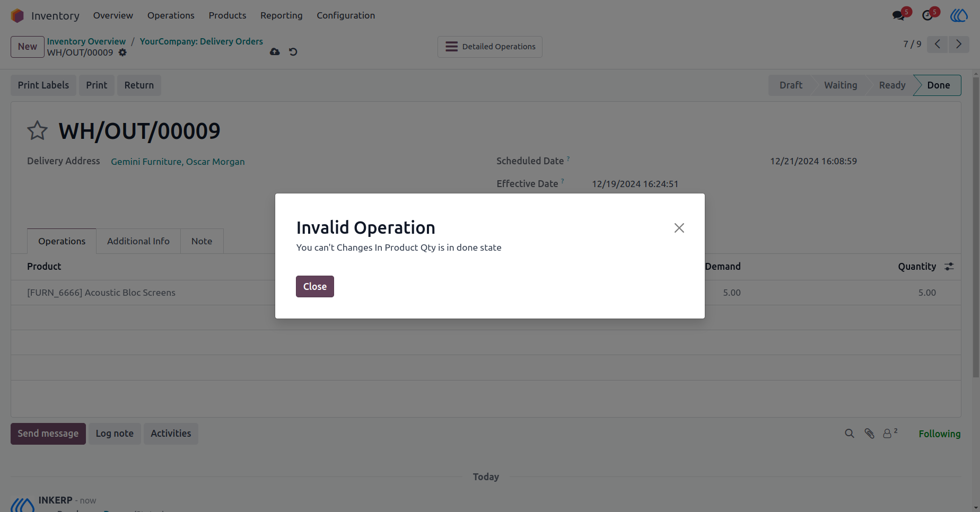Image resolution: width=980 pixels, height=512 pixels.
Task: Click the Scheduled Date help tooltip mark
Action: pyautogui.click(x=568, y=158)
